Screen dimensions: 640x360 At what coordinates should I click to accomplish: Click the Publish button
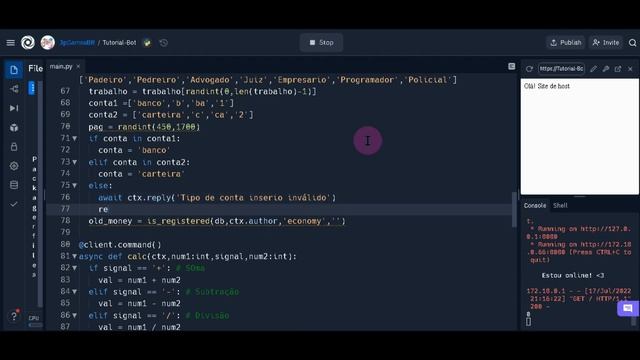pos(566,42)
